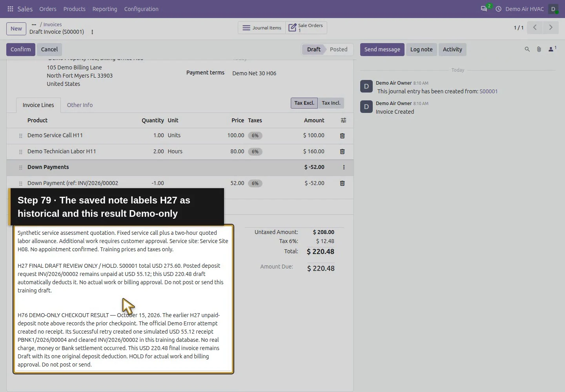Confirm the draft invoice
The width and height of the screenshot is (565, 392).
(21, 49)
